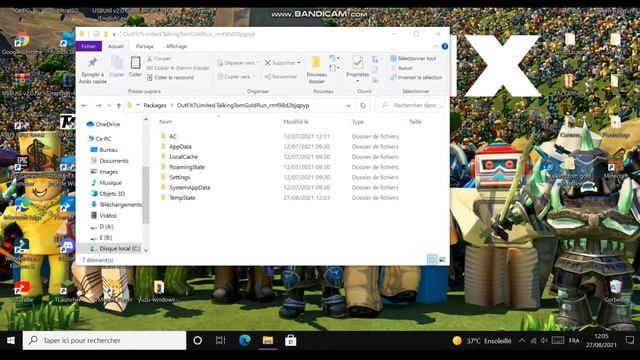
Task: Click Inverser la sélection
Action: pyautogui.click(x=416, y=77)
